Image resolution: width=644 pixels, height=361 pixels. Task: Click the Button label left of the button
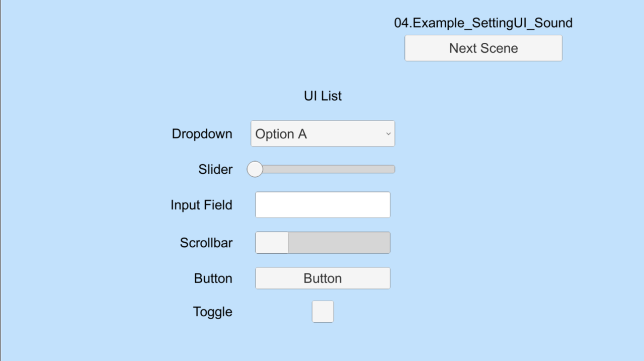(213, 278)
